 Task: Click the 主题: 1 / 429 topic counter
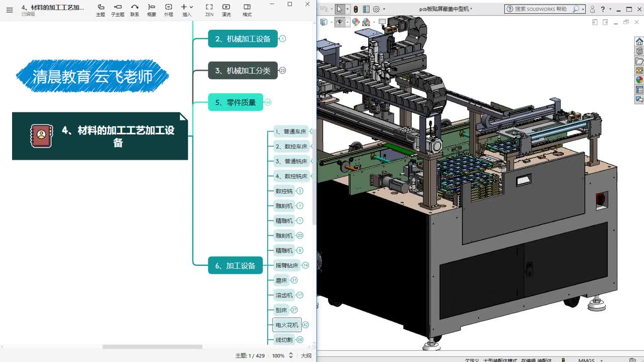[250, 355]
